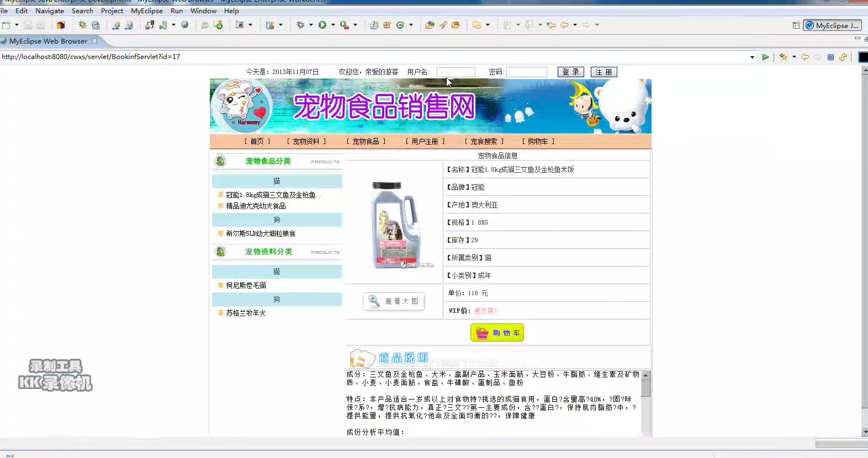The width and height of the screenshot is (868, 458).
Task: Click the 查看大图 view large image button
Action: tap(394, 301)
